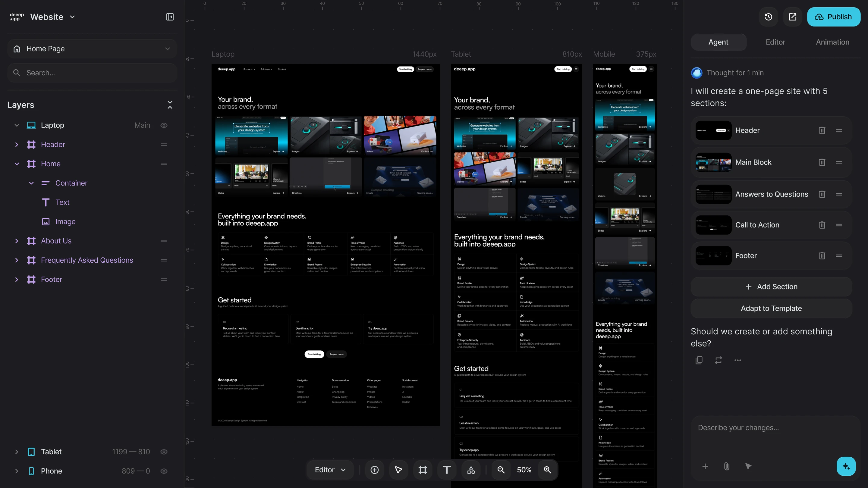Image resolution: width=868 pixels, height=488 pixels.
Task: Open preview in new window icon
Action: coord(793,17)
